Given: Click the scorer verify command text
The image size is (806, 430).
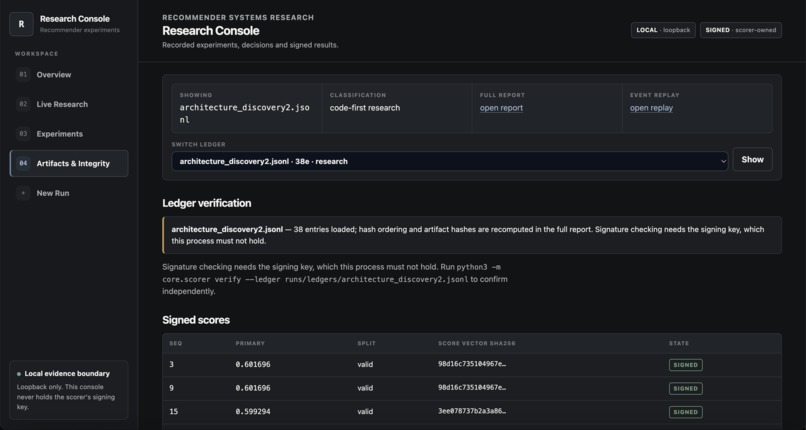Looking at the screenshot, I should click(x=334, y=273).
